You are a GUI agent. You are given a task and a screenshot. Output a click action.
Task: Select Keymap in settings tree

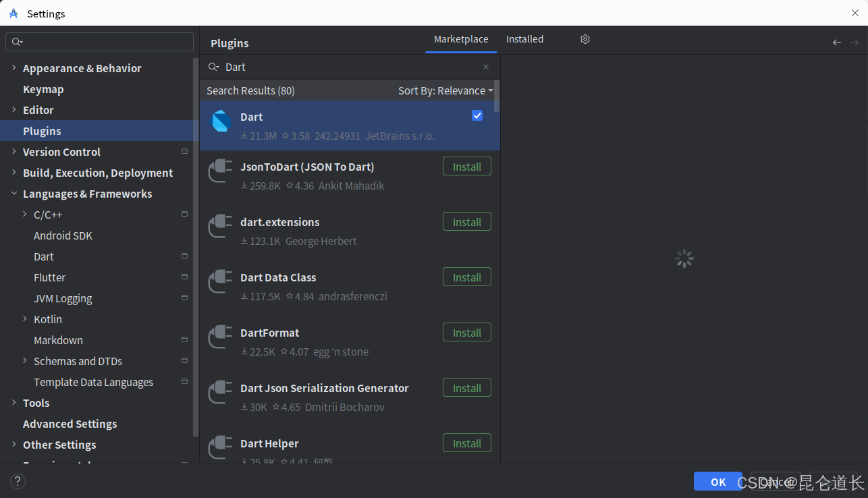[x=43, y=89]
